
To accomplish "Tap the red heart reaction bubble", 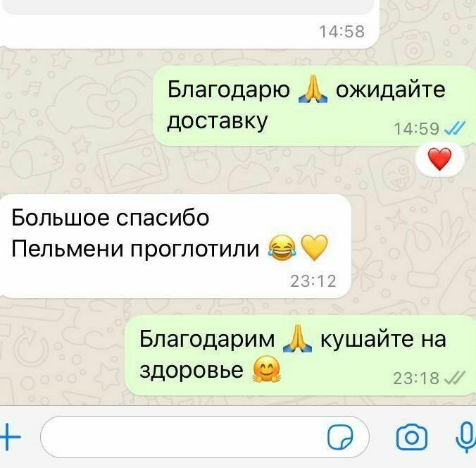I will click(x=440, y=159).
